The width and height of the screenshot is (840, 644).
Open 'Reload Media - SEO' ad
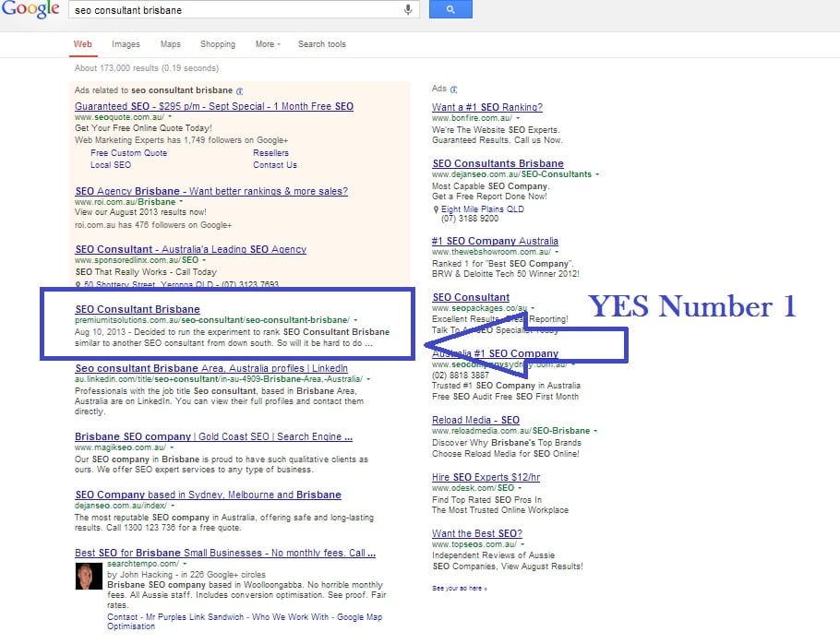[475, 420]
